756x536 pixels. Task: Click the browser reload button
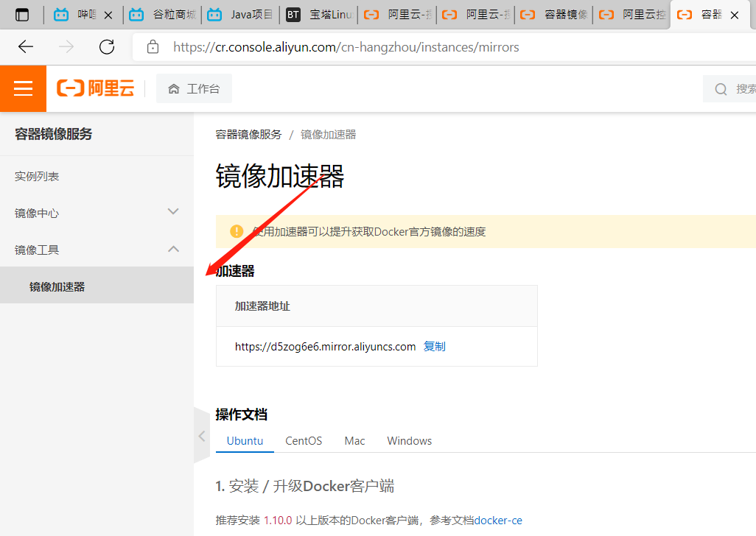[106, 46]
